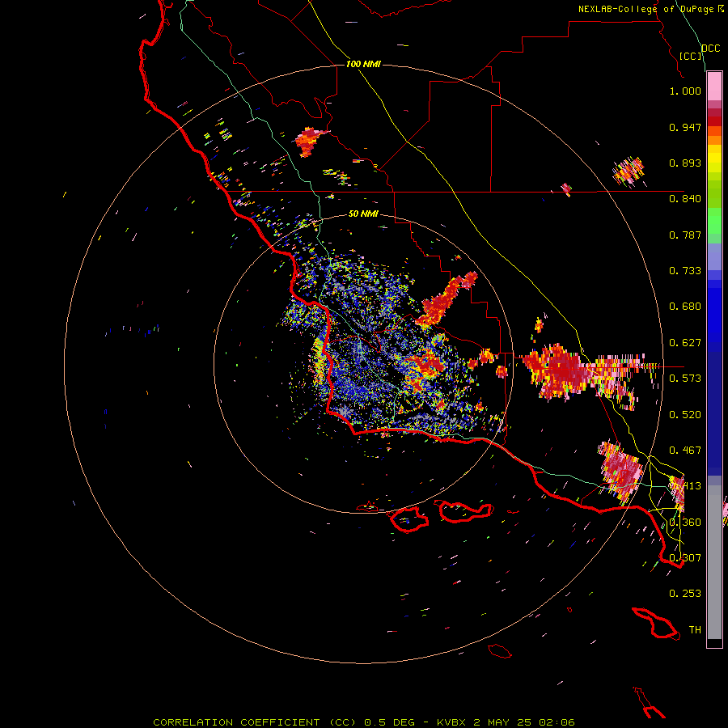The height and width of the screenshot is (728, 728).
Task: Click the 0.733 scale value
Action: coord(685,271)
